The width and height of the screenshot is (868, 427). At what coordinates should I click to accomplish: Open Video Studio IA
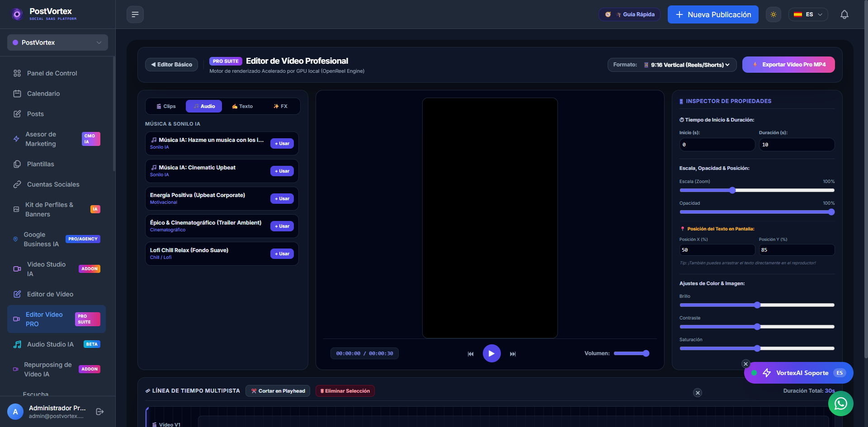click(57, 269)
